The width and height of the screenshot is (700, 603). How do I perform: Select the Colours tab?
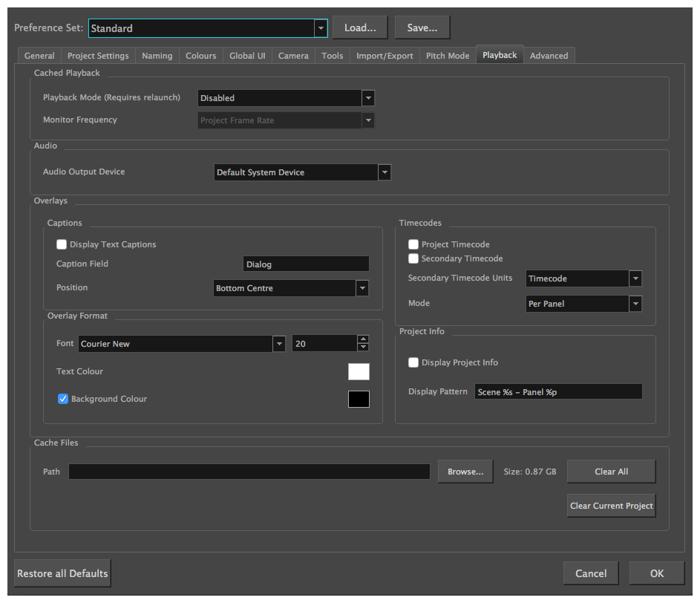click(200, 56)
